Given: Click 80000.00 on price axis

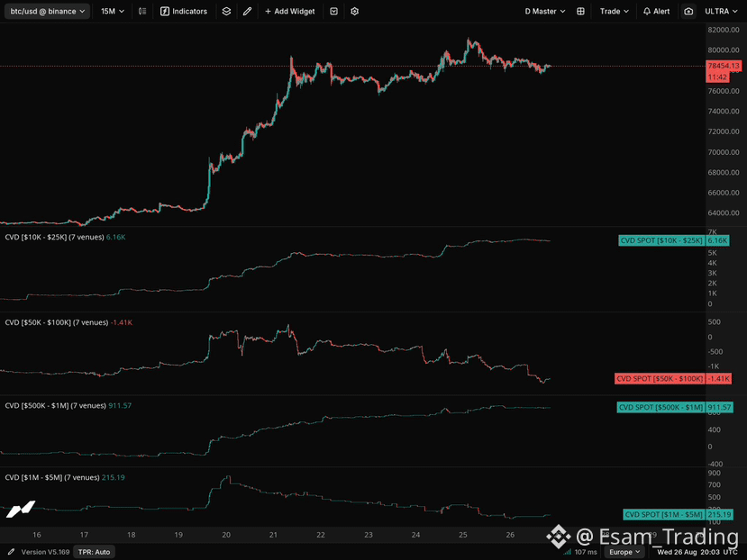Looking at the screenshot, I should tap(724, 50).
